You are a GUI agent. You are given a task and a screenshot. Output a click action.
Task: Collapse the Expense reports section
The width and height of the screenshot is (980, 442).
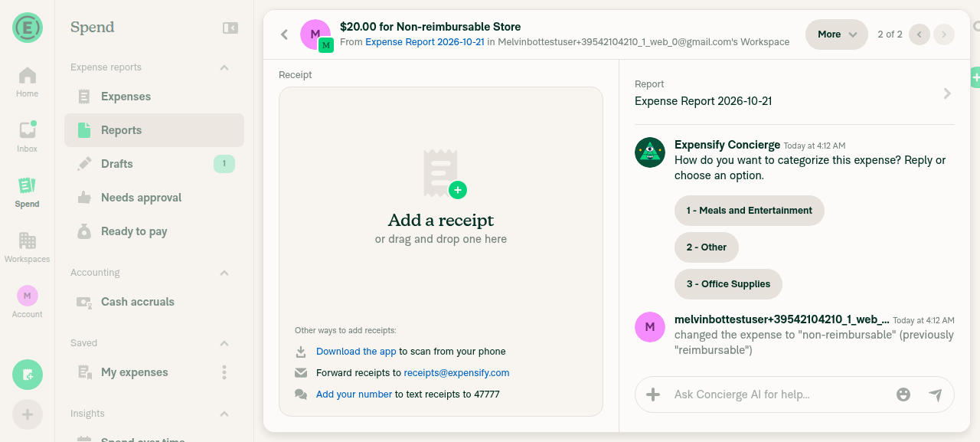(224, 67)
